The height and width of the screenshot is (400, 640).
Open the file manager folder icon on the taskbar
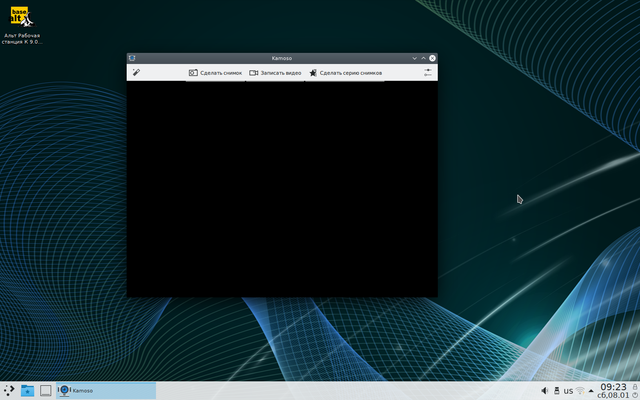(x=27, y=391)
